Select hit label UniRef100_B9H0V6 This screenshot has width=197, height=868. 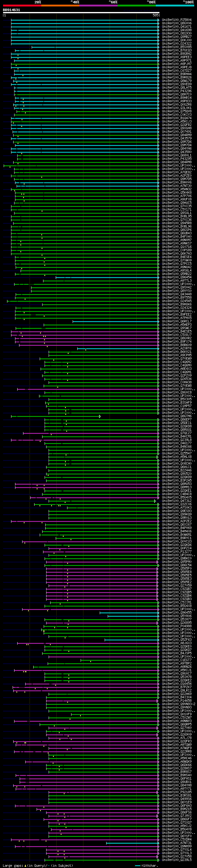point(177,182)
